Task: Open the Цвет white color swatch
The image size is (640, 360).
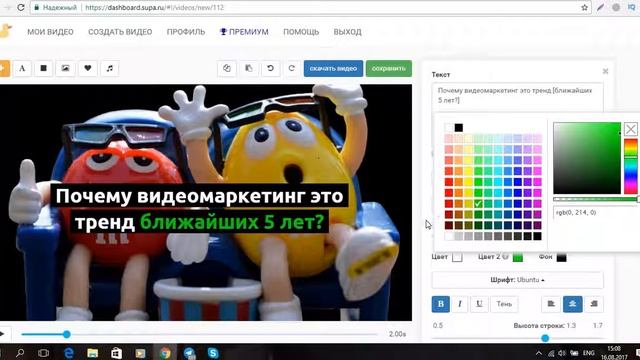Action: (x=457, y=257)
